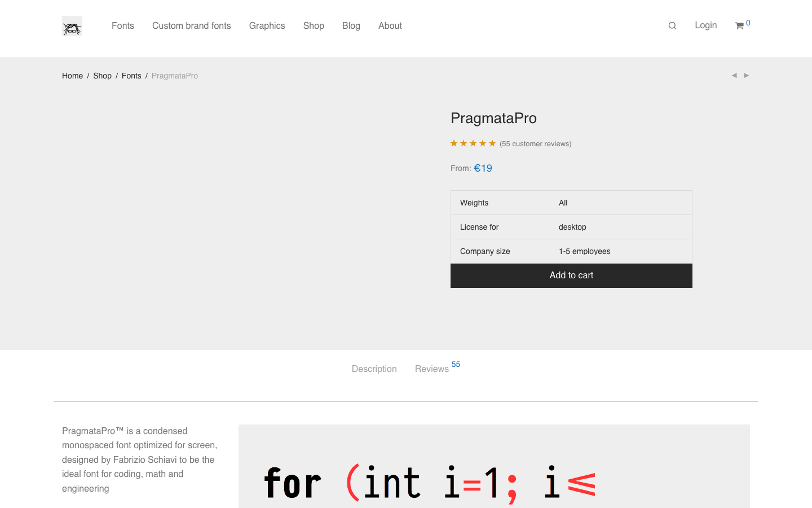Click the right navigation arrow near breadcrumbs
Image resolution: width=812 pixels, height=508 pixels.
(x=747, y=75)
